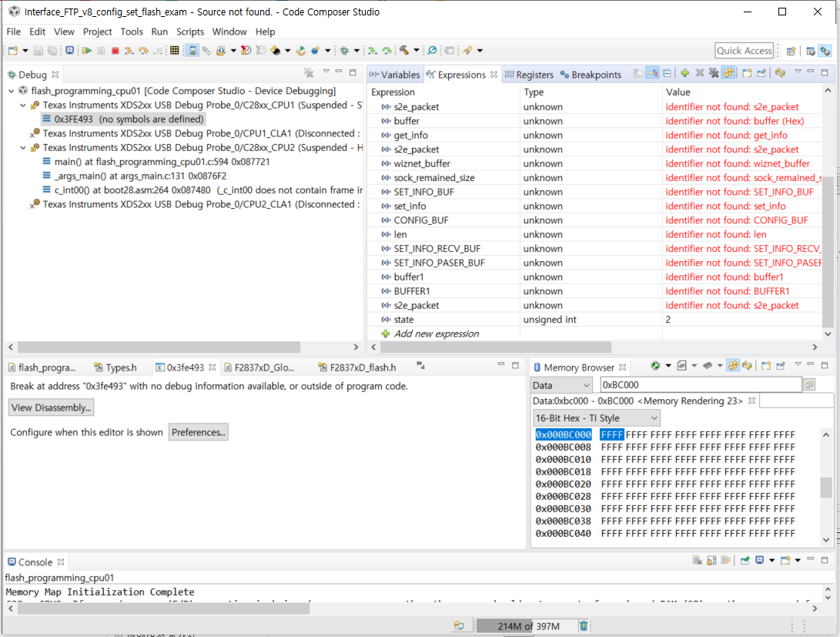Click the New file toolbar icon
The width and height of the screenshot is (840, 637).
click(x=13, y=50)
